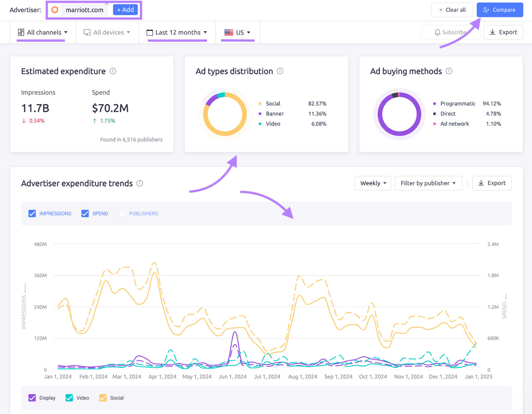Uncheck the Impressions checkbox

32,213
